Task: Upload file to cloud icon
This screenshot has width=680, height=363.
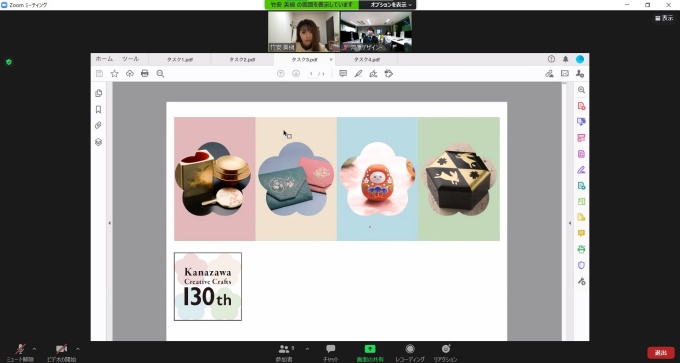Action: [x=130, y=74]
